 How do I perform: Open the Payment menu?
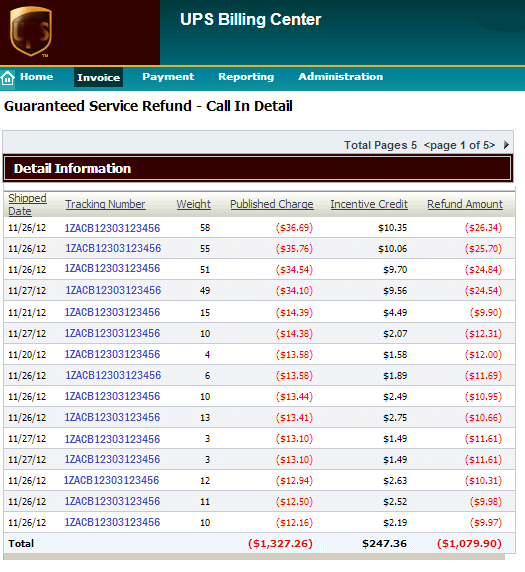(168, 77)
